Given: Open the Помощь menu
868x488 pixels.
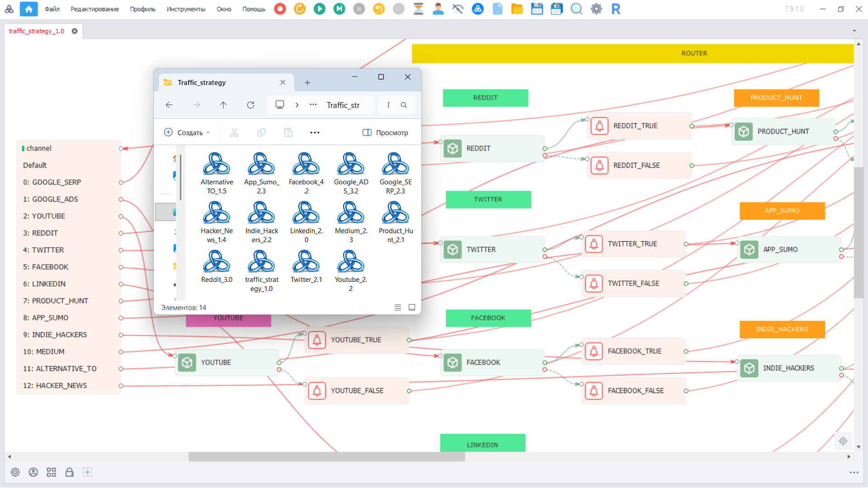Looking at the screenshot, I should point(254,9).
